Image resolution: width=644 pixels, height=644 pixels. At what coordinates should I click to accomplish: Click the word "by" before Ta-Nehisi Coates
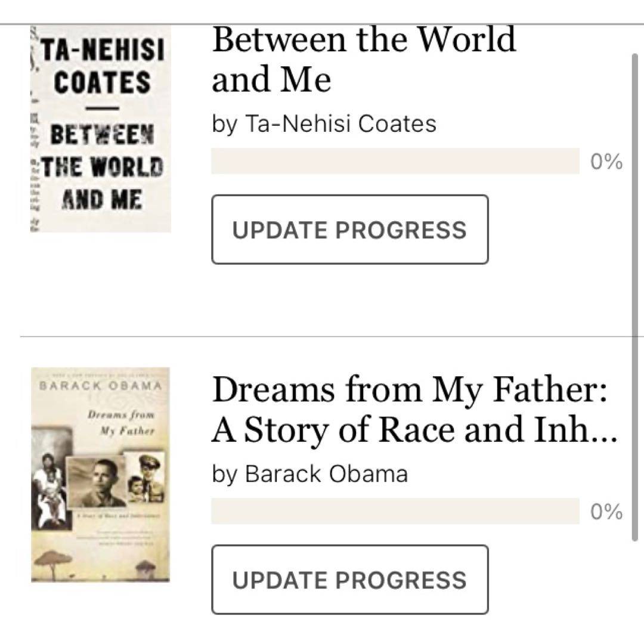(224, 125)
